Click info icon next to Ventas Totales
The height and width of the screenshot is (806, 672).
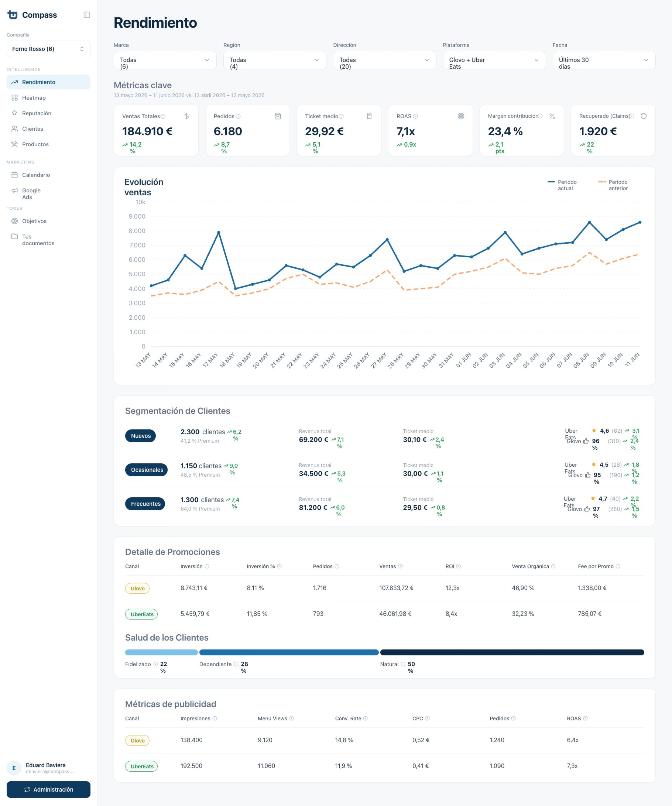point(163,116)
